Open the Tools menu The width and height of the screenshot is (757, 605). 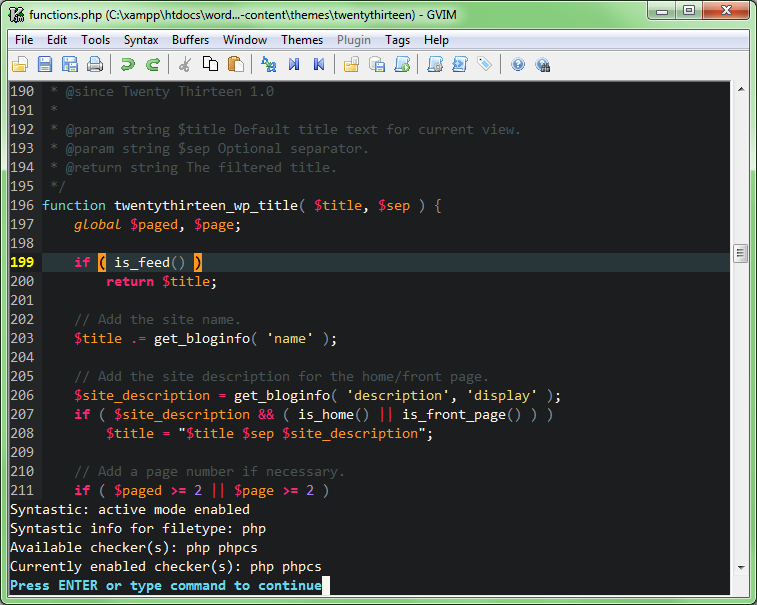coord(96,40)
